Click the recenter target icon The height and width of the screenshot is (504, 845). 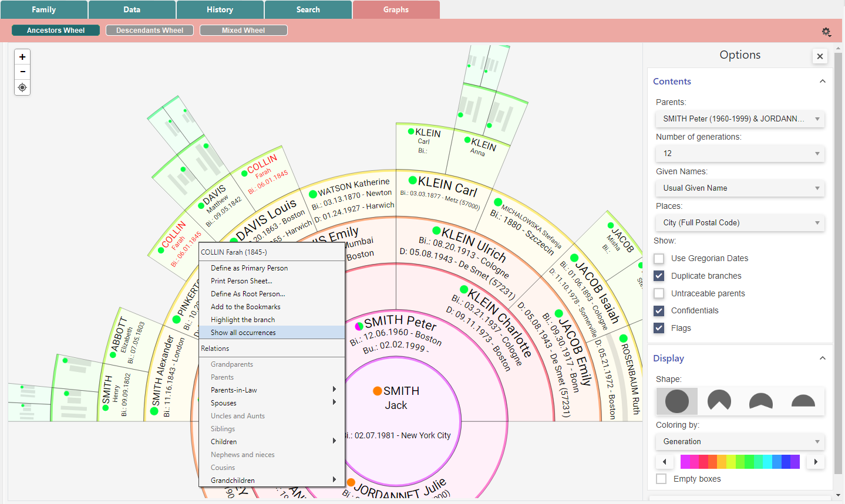[x=22, y=87]
